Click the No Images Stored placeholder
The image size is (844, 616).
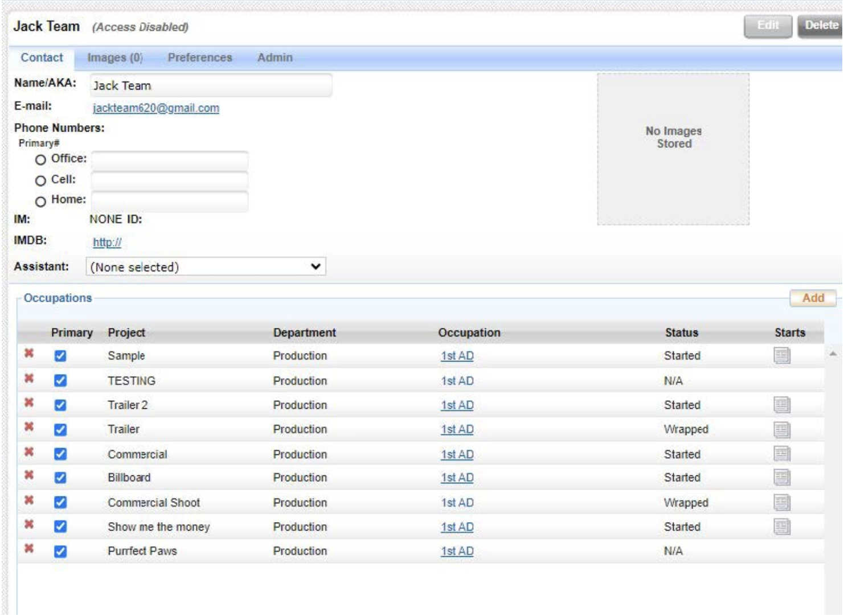673,149
